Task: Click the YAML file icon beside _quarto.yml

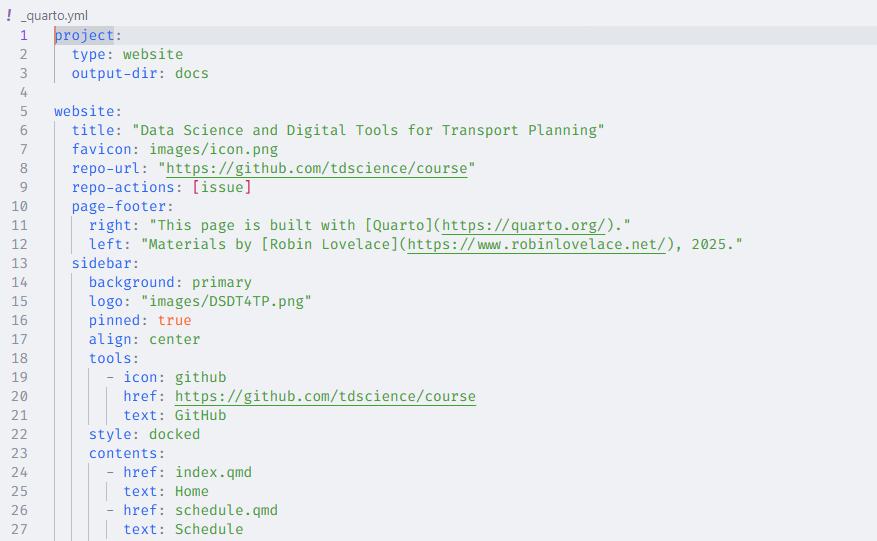Action: [x=9, y=15]
